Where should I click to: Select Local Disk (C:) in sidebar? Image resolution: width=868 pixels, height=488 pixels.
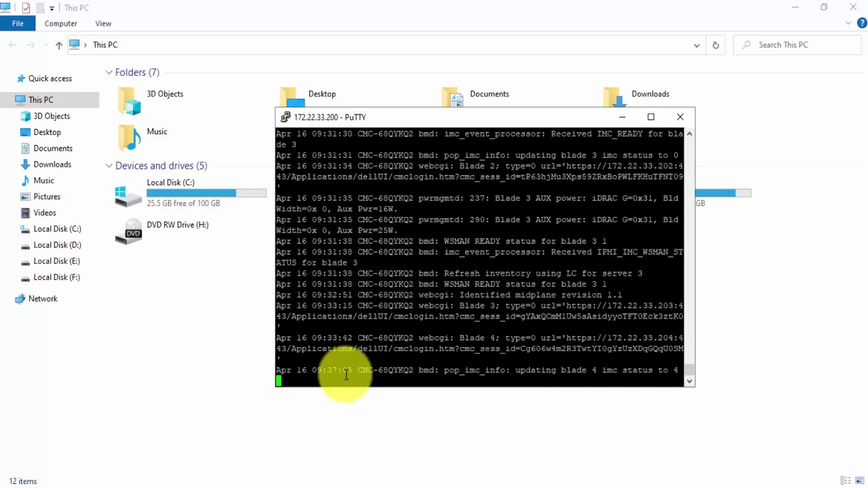coord(57,229)
